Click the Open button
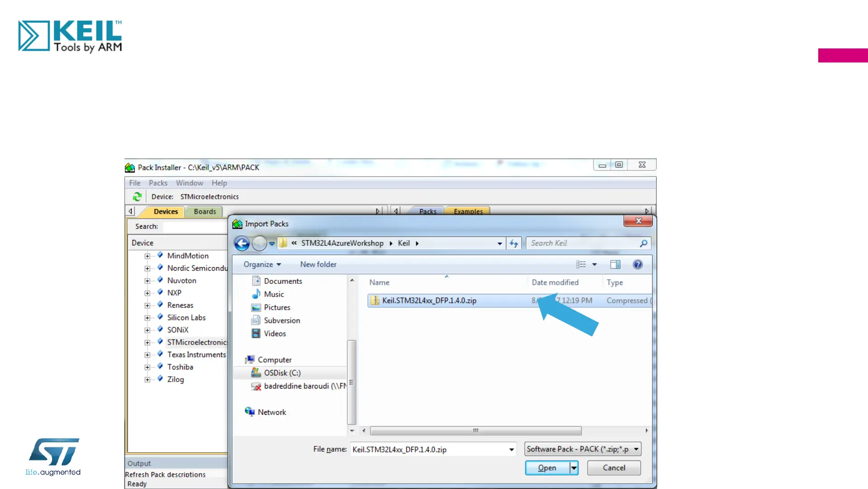 click(547, 468)
